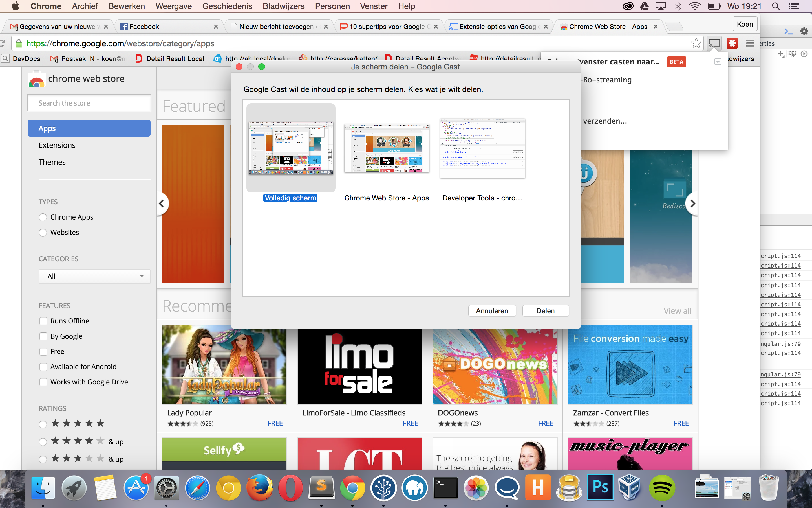Open Themes in the store sidebar

pos(52,162)
